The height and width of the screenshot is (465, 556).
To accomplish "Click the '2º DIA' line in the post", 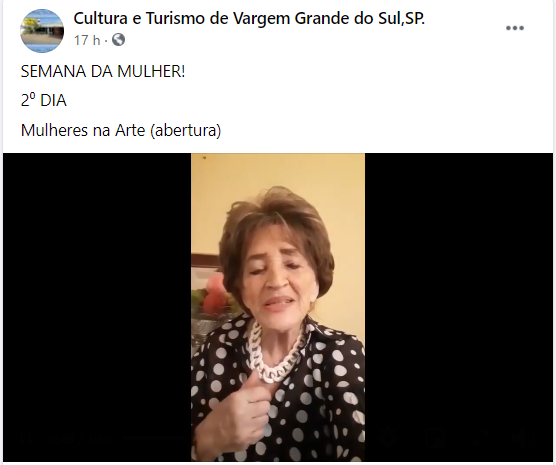I will (x=44, y=101).
